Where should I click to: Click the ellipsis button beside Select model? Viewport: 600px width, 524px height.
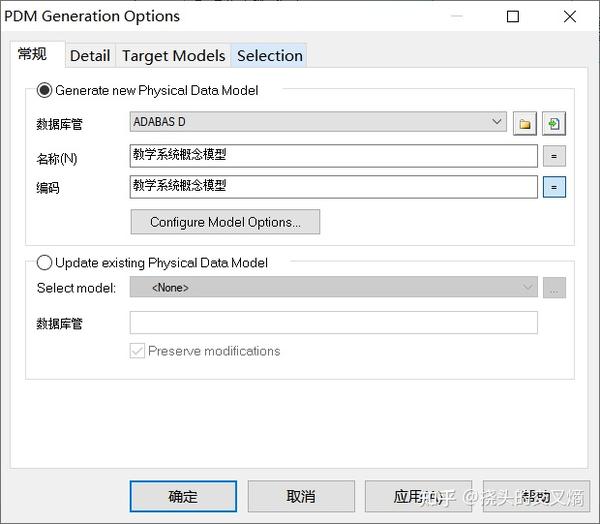(x=554, y=288)
